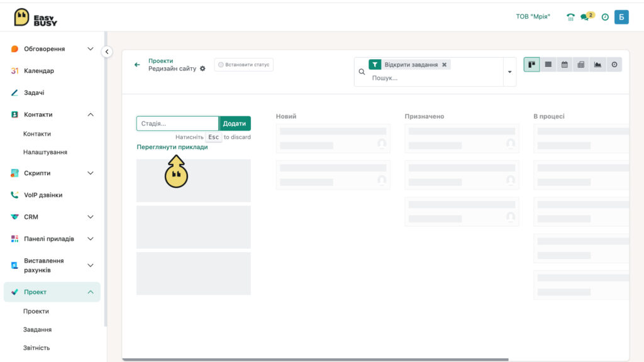Screen dimensions: 644x362
Task: Open Виставлення рахунків in the sidebar
Action: click(44, 265)
